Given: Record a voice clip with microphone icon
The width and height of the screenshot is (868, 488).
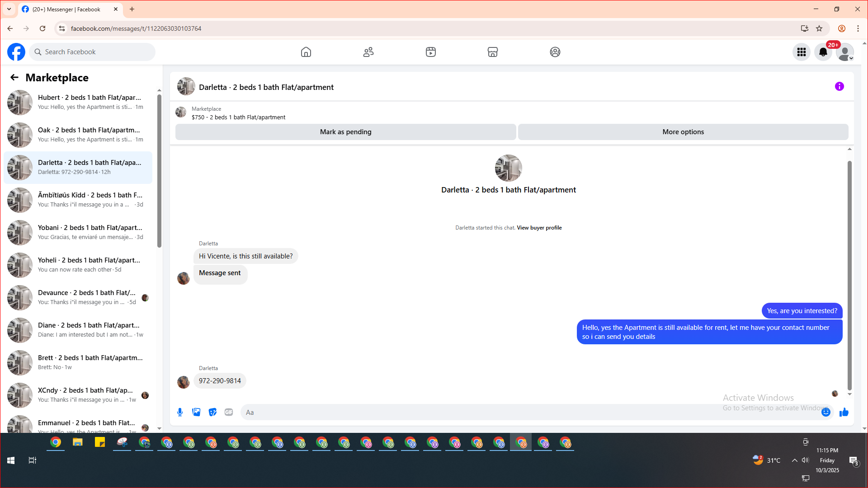Looking at the screenshot, I should (x=180, y=412).
